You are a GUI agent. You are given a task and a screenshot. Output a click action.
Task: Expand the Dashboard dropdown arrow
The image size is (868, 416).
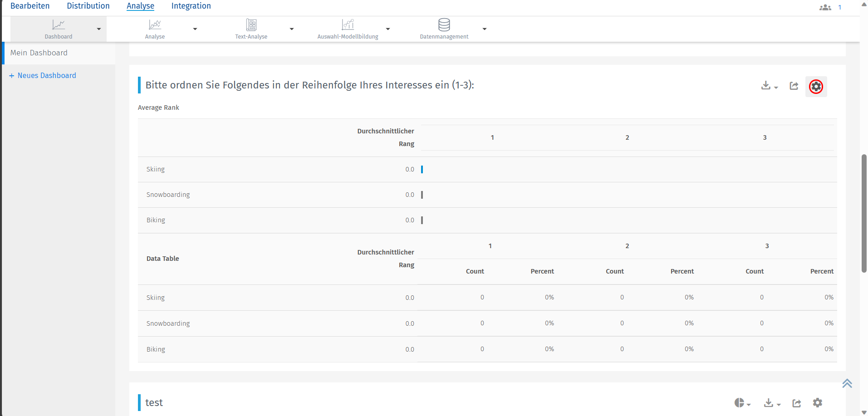click(99, 29)
